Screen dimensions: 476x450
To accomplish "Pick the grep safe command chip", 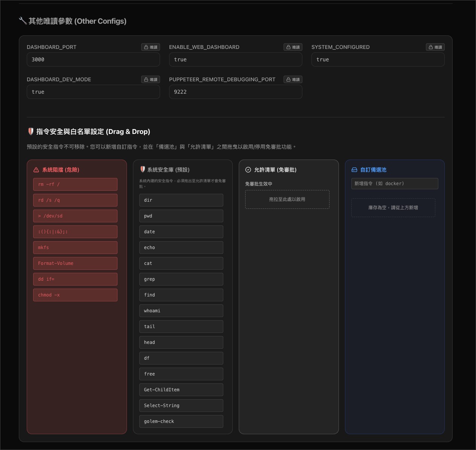I will click(x=181, y=279).
